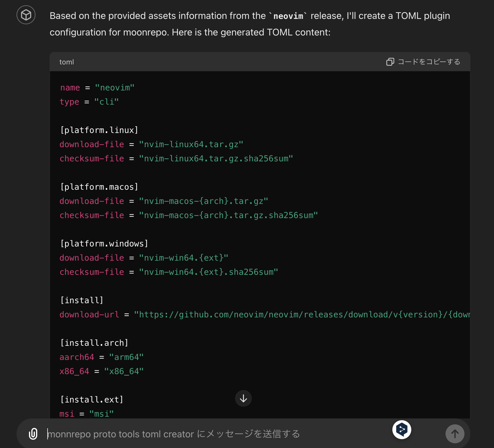Click the [platform.windows] section header

point(104,244)
